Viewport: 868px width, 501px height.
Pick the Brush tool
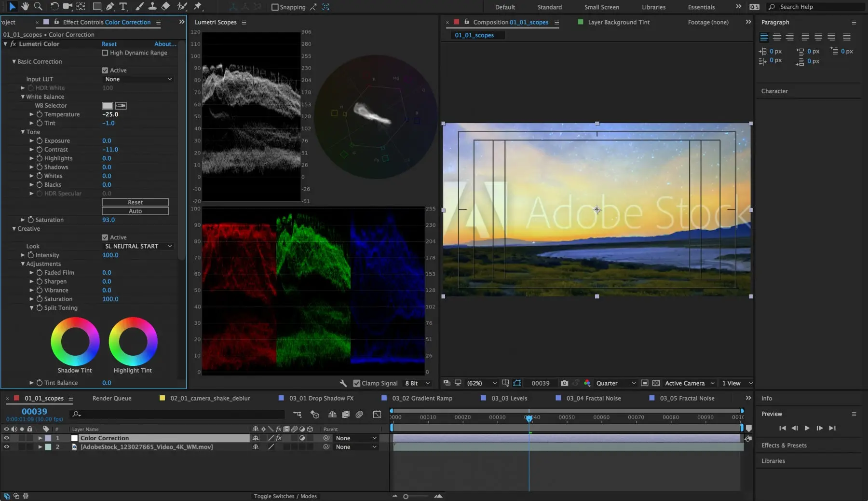[x=139, y=7]
